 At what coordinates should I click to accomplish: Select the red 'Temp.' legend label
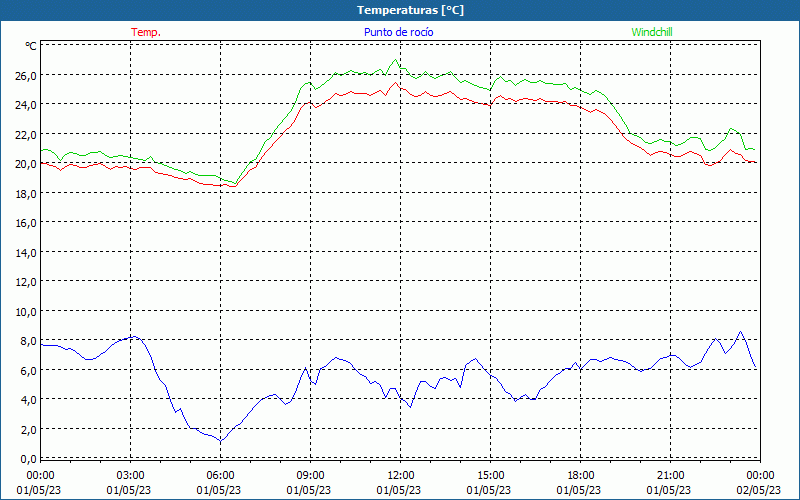(x=146, y=32)
